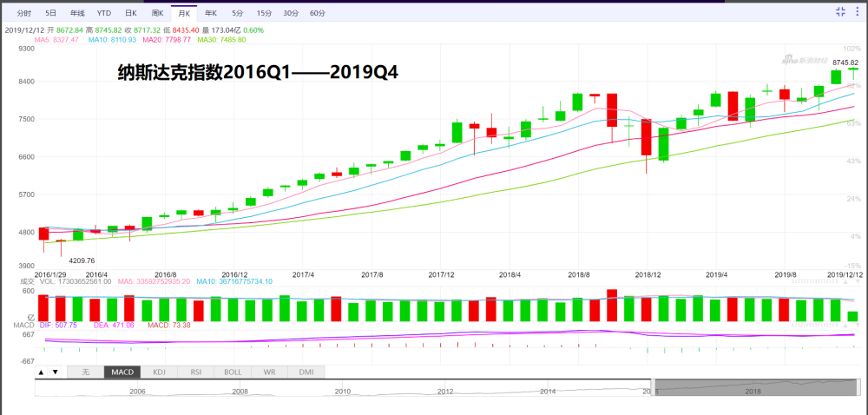Click the down triangle indicator arrow
Screen dimensions: 868x415
tap(55, 372)
